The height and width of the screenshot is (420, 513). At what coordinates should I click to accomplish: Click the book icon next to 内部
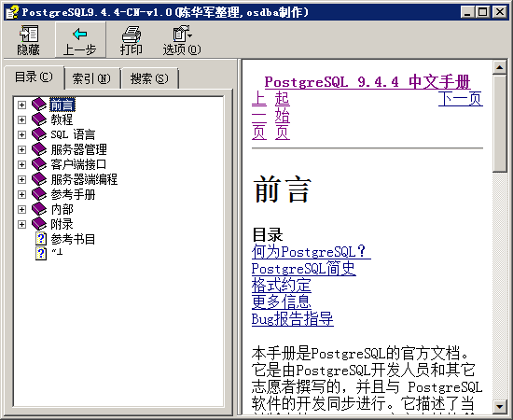[39, 209]
